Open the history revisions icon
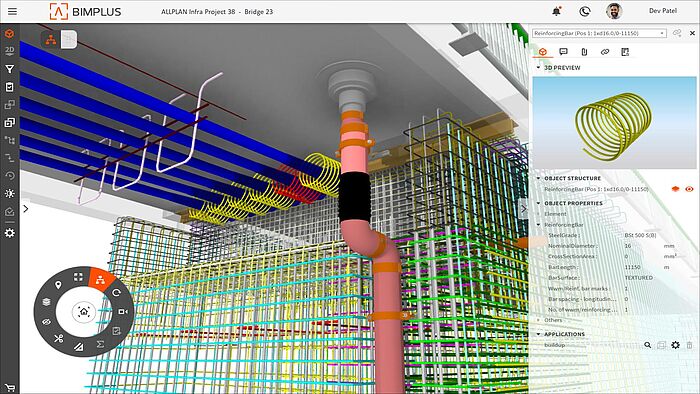This screenshot has height=394, width=700. coord(9,175)
